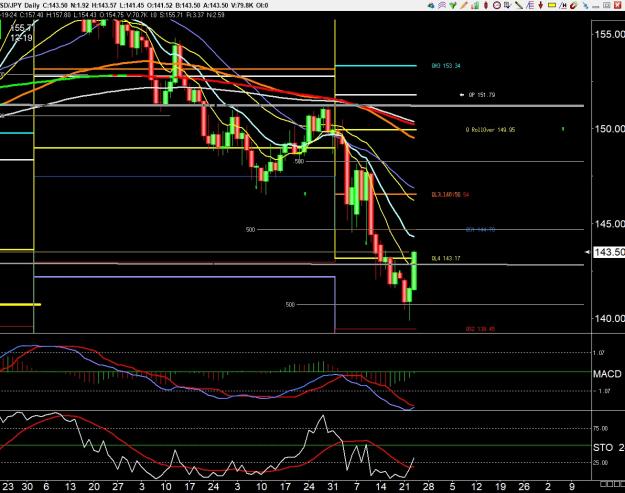Click the '13' date on time axis
Screen dimensions: 625x493
coord(70,487)
